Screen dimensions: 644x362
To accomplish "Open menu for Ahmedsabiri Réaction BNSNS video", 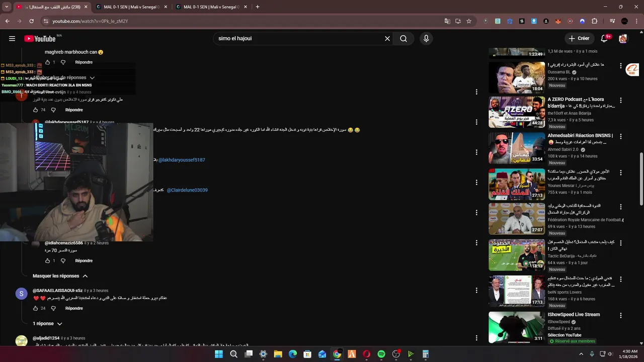I will point(621,136).
